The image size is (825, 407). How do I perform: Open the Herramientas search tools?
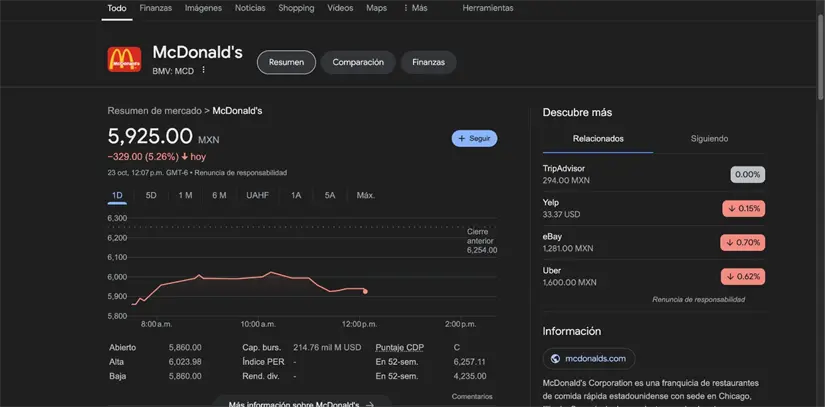point(487,8)
